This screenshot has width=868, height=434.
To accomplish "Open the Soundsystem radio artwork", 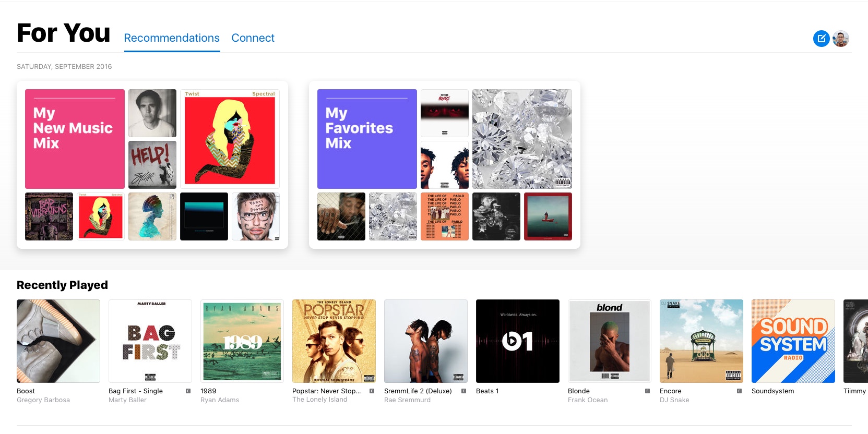I will (x=793, y=341).
